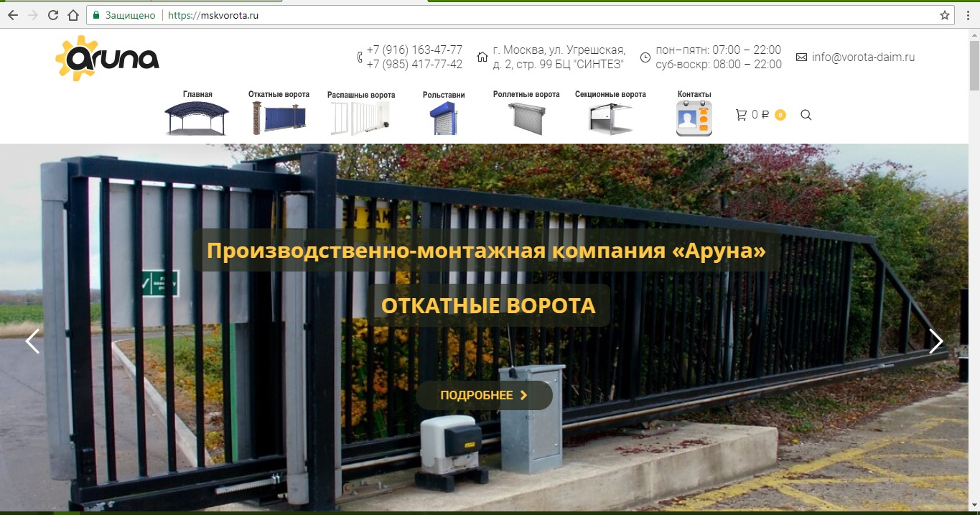Click the суб-воскр: 08:00 – 22:00 hours text
The image size is (980, 515).
pos(719,64)
